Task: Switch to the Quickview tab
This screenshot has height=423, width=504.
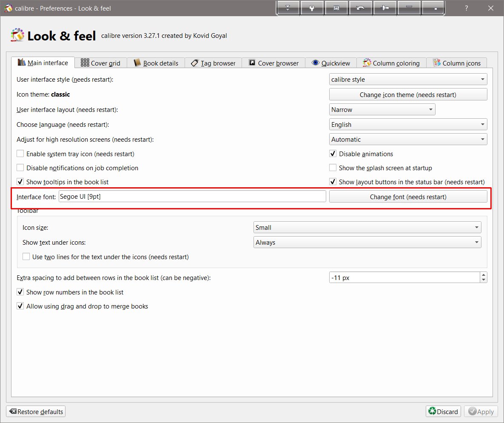Action: tap(331, 63)
